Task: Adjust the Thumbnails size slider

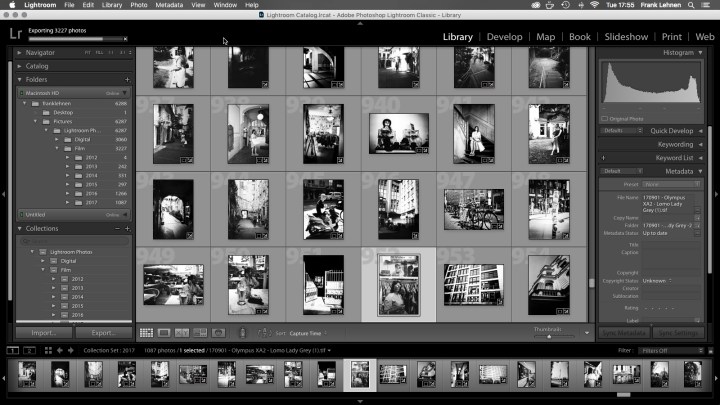Action: 548,336
